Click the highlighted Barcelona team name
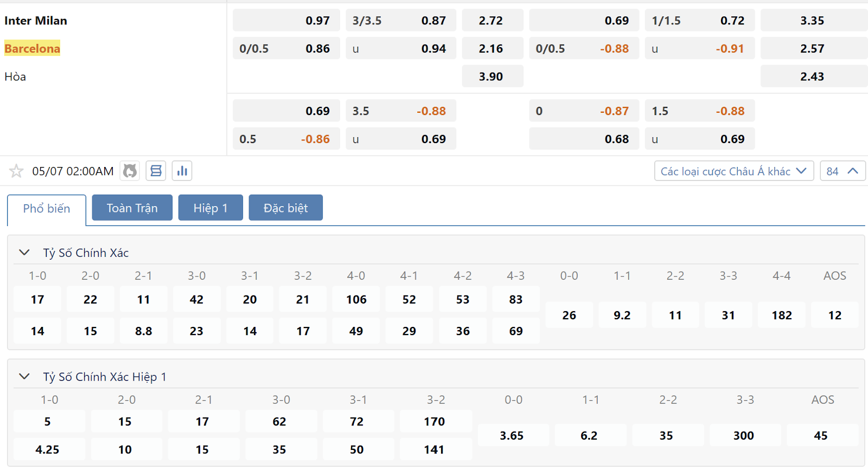The image size is (868, 470). tap(32, 48)
